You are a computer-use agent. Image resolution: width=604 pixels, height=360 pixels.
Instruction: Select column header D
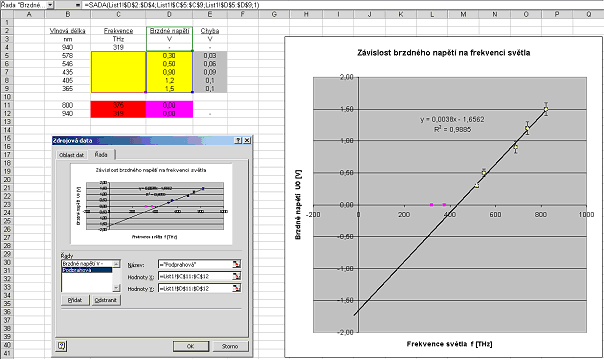tap(169, 14)
